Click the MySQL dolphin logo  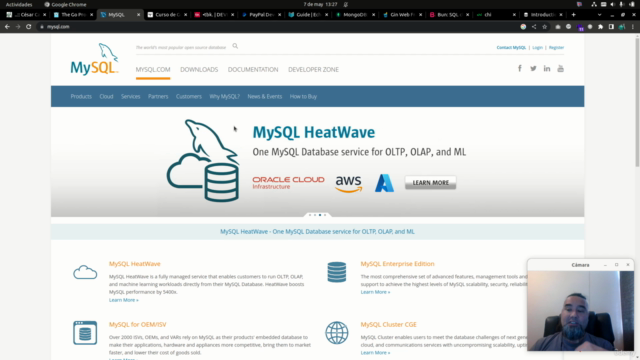(x=94, y=59)
